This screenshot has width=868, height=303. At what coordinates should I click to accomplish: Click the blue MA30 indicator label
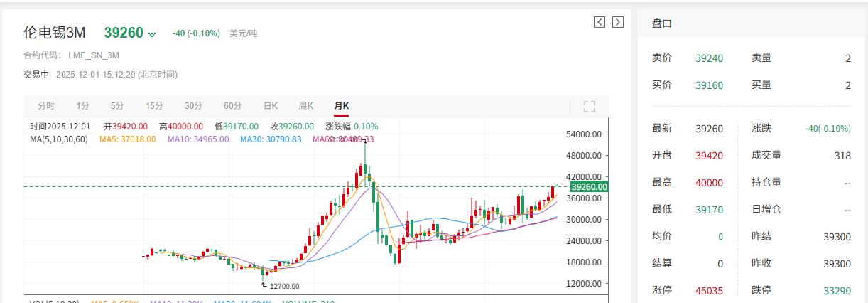point(271,139)
